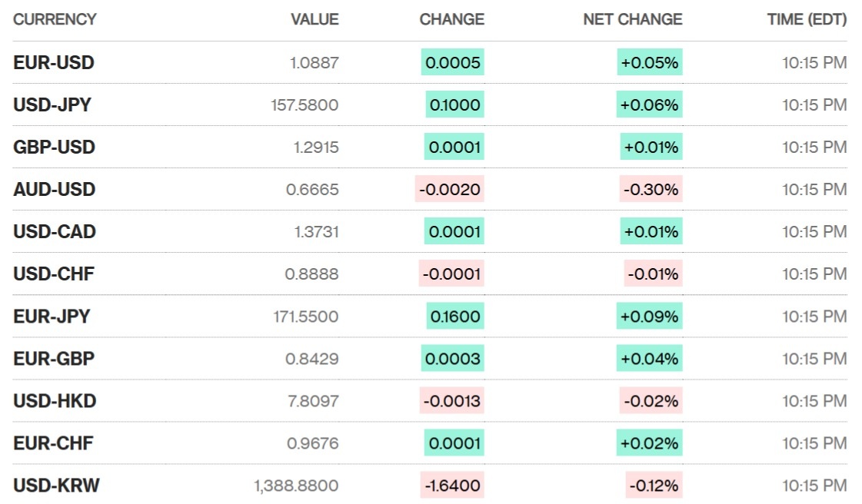The image size is (862, 504).
Task: Open the EUR-USD currency pair link
Action: tap(54, 63)
